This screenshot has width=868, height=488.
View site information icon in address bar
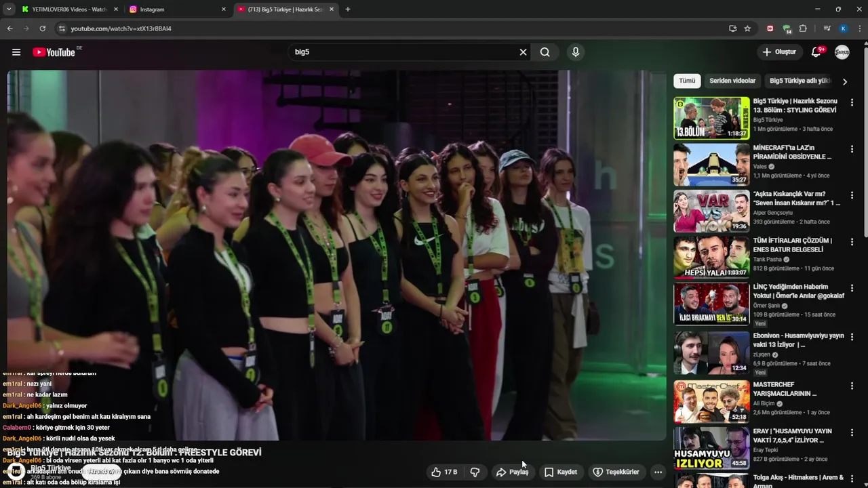(62, 28)
